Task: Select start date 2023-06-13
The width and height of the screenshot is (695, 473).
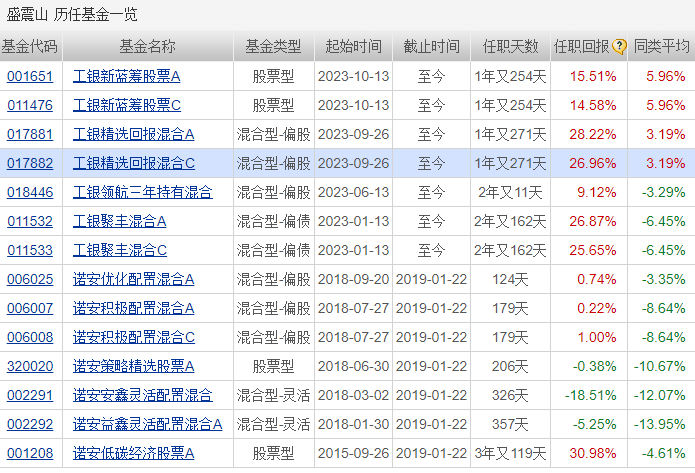Action: [353, 192]
